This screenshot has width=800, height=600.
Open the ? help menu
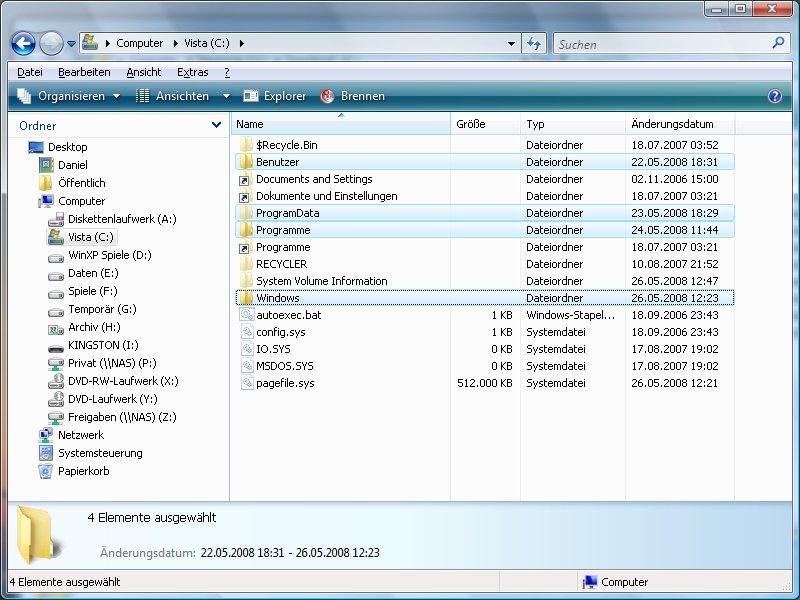click(x=227, y=72)
